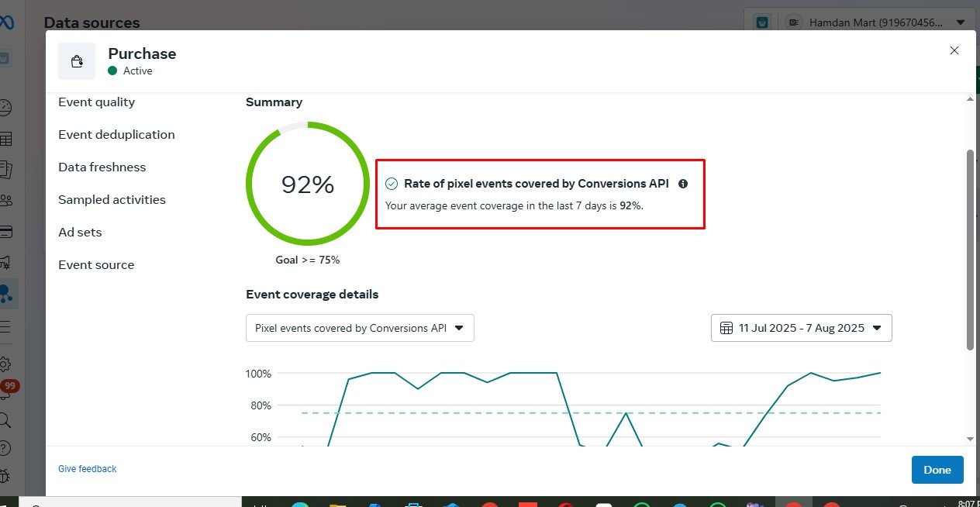Click the notifications bell with 99 badge
This screenshot has width=980, height=507.
(6, 391)
